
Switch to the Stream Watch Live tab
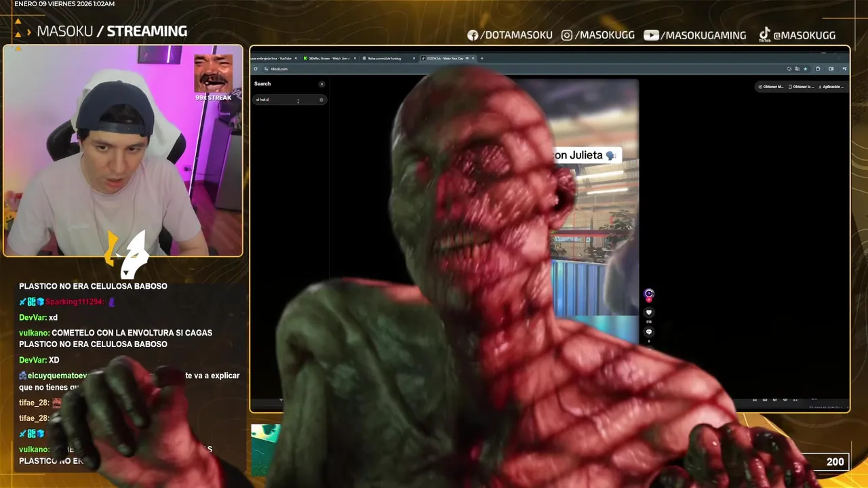point(328,58)
